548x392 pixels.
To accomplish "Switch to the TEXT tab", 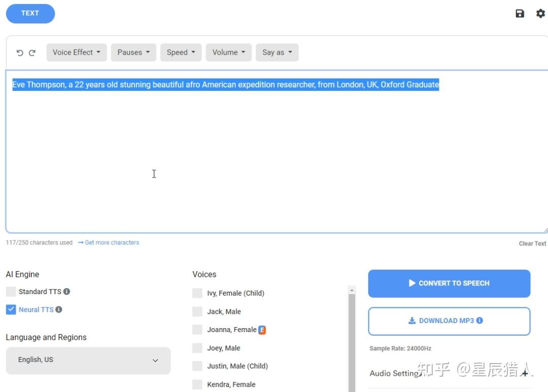I will point(30,14).
